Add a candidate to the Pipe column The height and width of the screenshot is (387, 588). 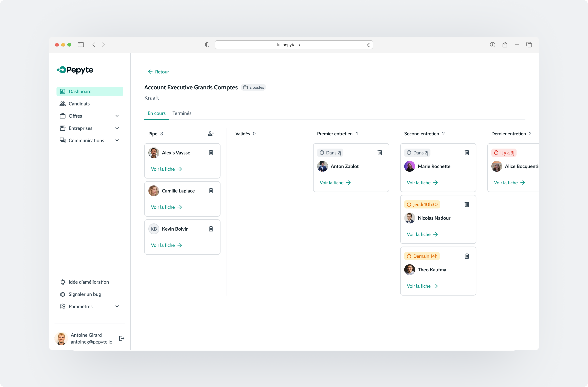pyautogui.click(x=211, y=134)
